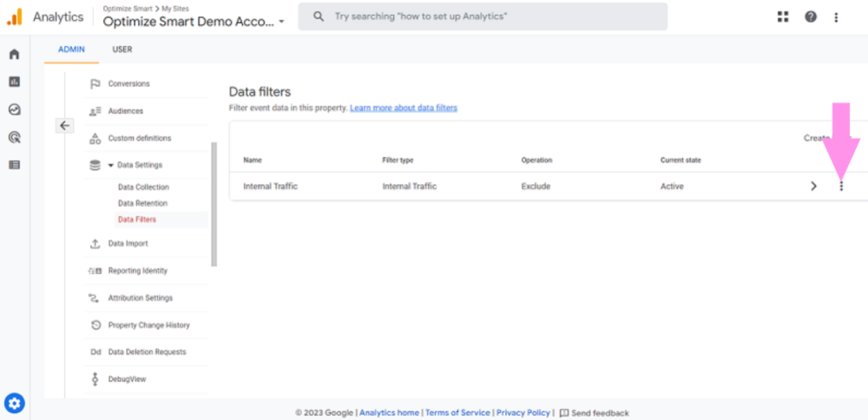Select the ADMIN tab
The image size is (868, 420).
click(71, 49)
